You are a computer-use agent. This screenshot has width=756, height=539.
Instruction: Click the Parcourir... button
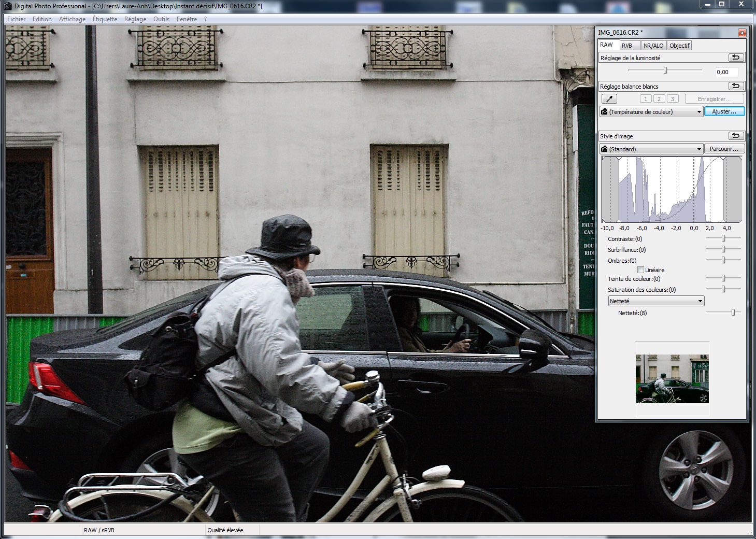[x=724, y=149]
